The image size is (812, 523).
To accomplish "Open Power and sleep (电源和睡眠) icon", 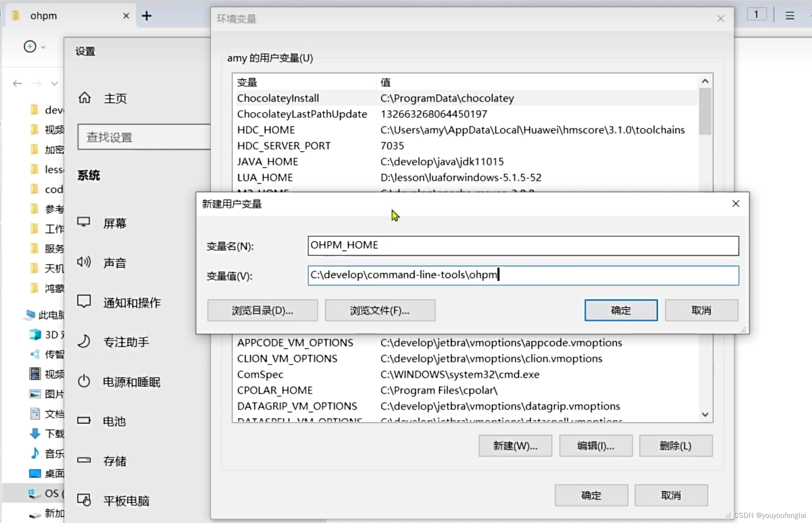I will 84,381.
